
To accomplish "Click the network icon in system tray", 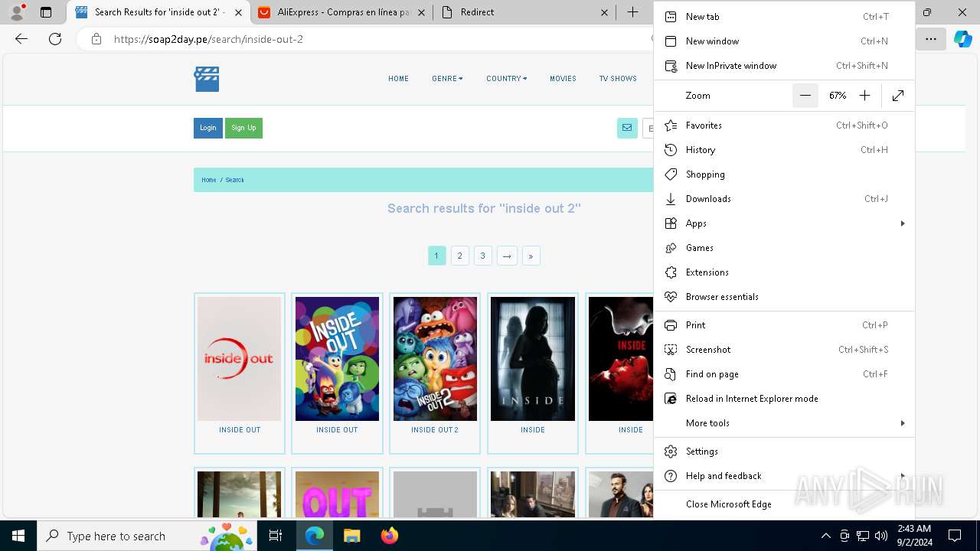I will pyautogui.click(x=863, y=536).
